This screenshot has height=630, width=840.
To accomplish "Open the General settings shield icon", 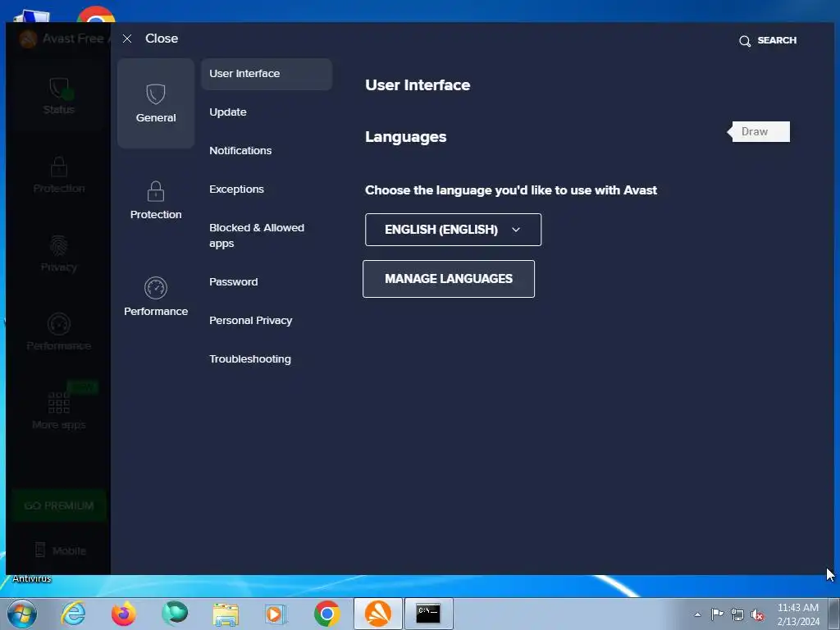I will click(x=155, y=94).
